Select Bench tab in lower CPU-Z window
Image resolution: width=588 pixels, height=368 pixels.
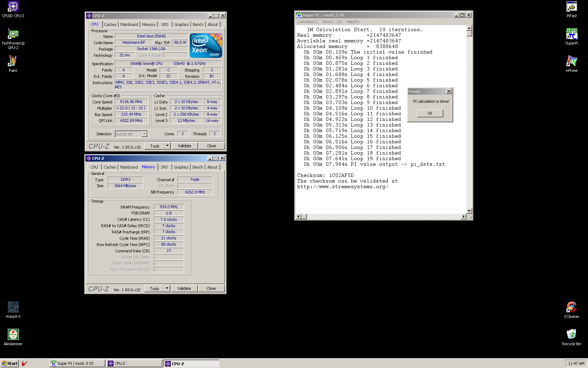point(198,167)
